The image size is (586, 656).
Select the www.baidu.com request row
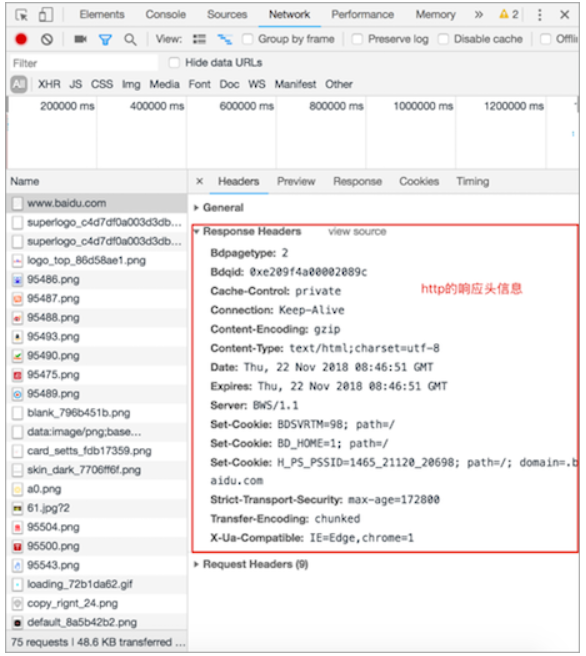(x=97, y=203)
